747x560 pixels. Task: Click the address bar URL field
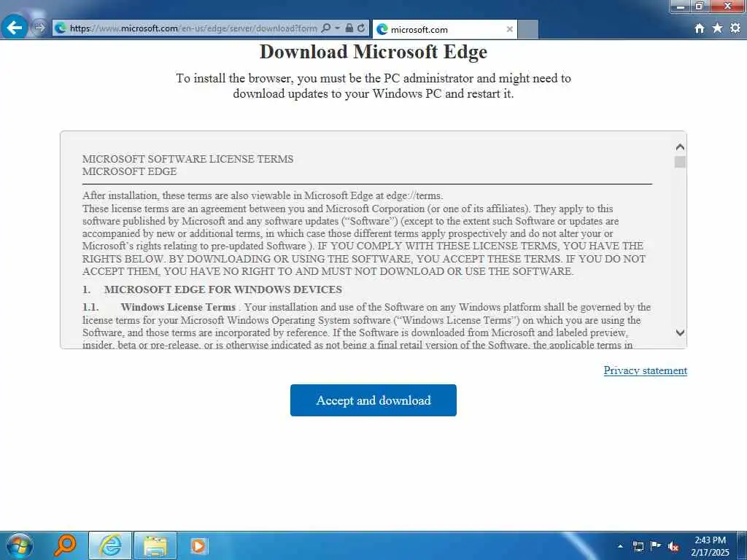tap(193, 28)
